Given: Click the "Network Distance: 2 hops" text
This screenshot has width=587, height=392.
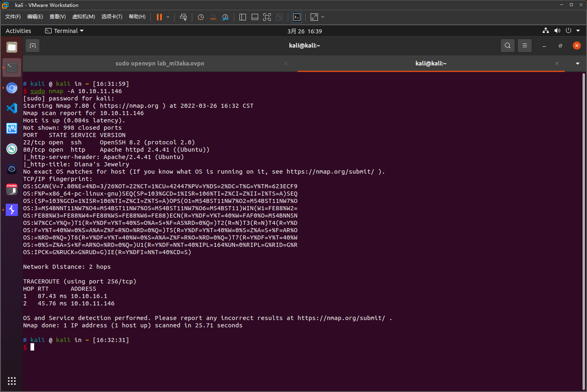Looking at the screenshot, I should coord(67,267).
